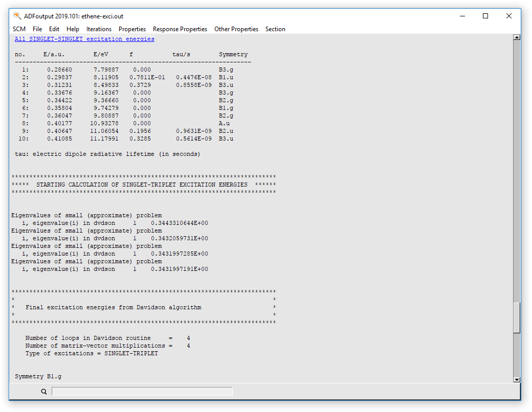Screen dimensions: 532x412
Task: Click the scrollbar down arrow
Action: (517, 380)
